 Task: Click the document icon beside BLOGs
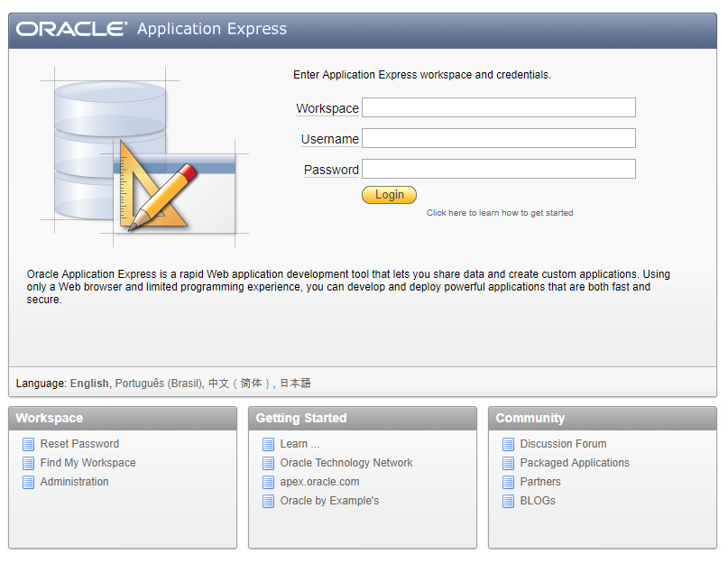[x=509, y=501]
